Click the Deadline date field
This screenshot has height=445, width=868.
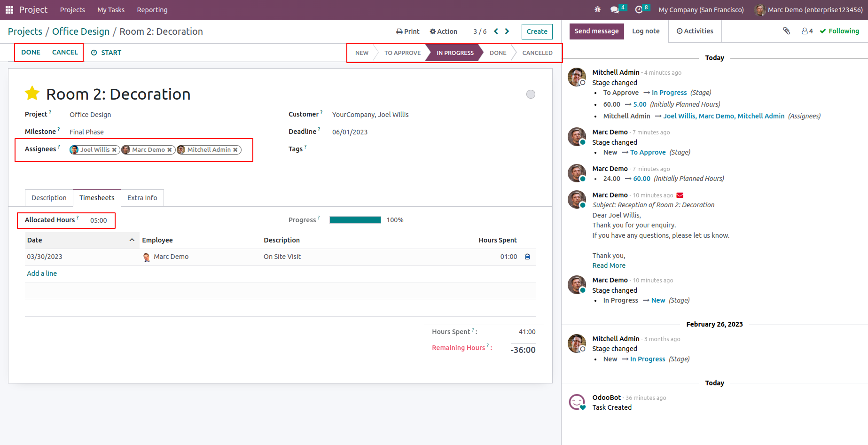(x=350, y=132)
